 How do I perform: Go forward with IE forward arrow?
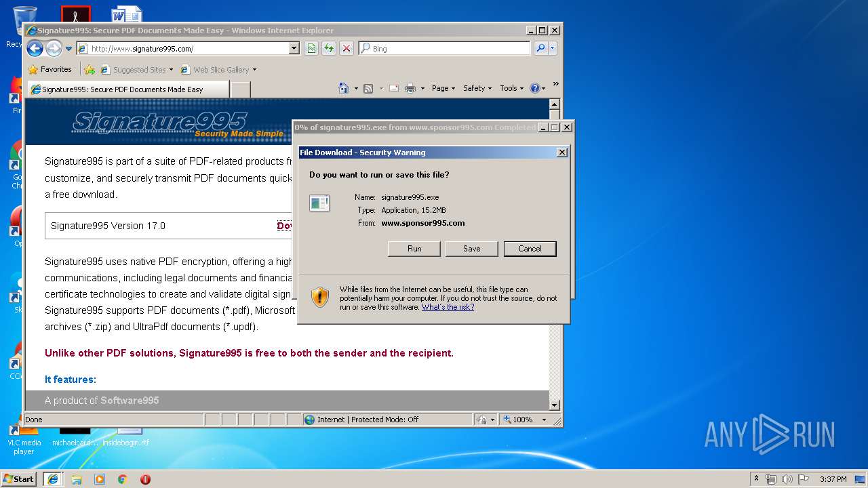click(54, 48)
